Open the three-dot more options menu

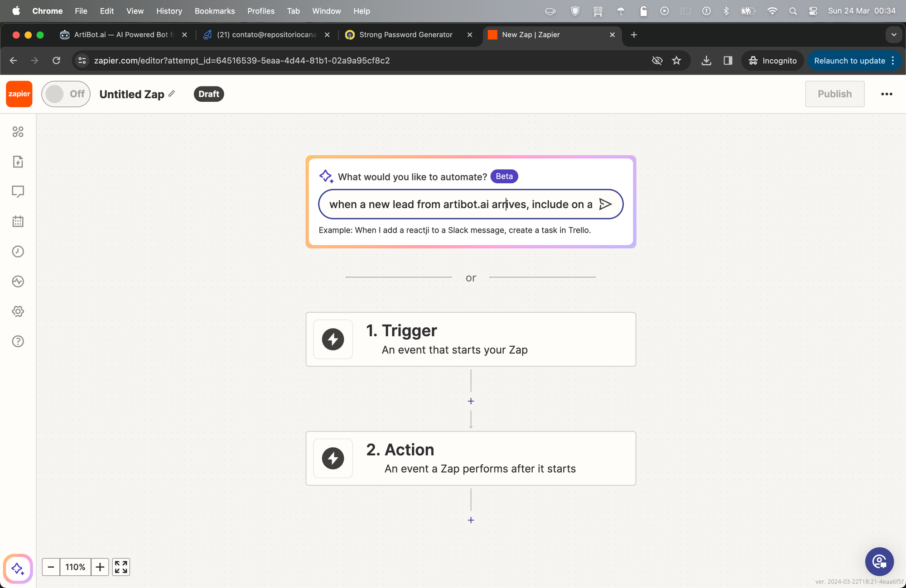[x=887, y=94]
